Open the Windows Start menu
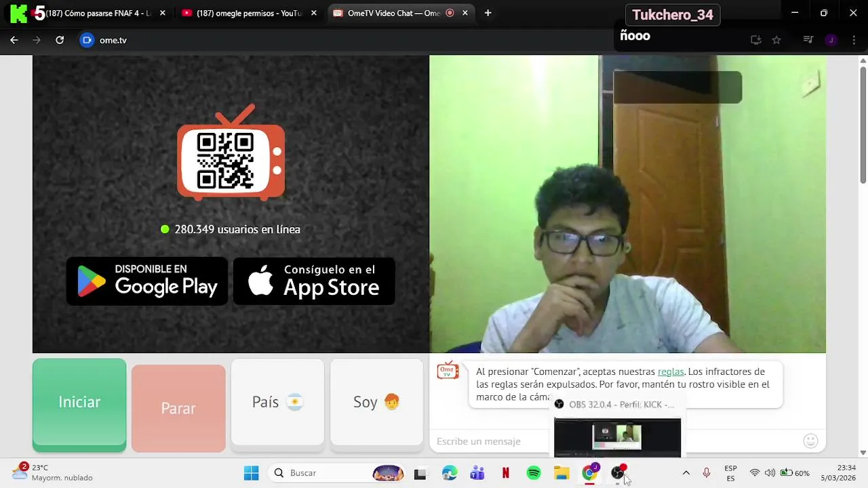 251,473
